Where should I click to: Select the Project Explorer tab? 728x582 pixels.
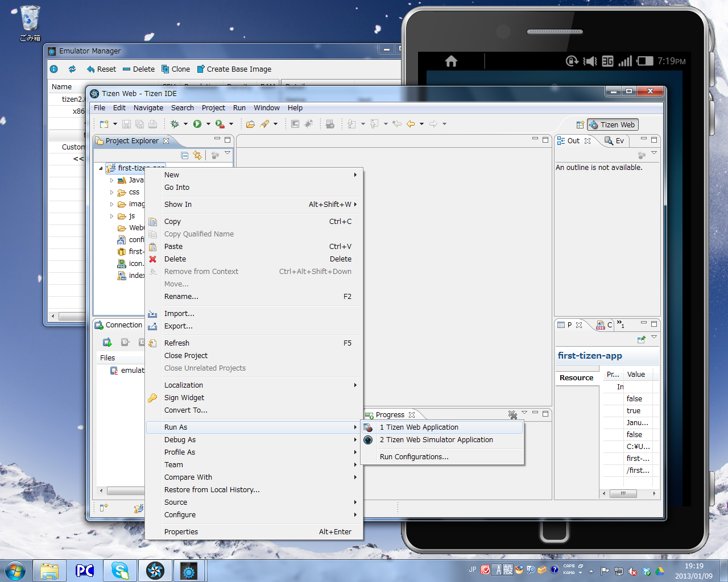click(133, 141)
